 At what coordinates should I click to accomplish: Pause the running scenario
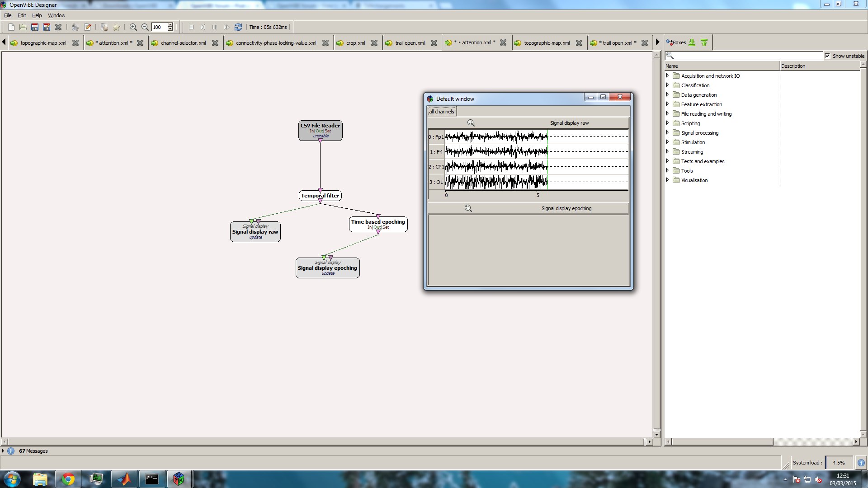tap(215, 27)
